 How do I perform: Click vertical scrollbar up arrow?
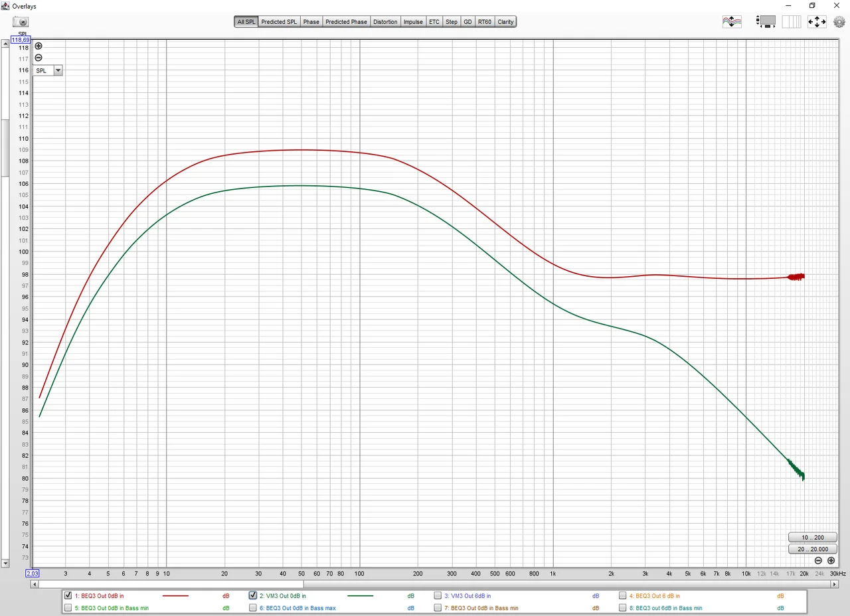[5, 40]
